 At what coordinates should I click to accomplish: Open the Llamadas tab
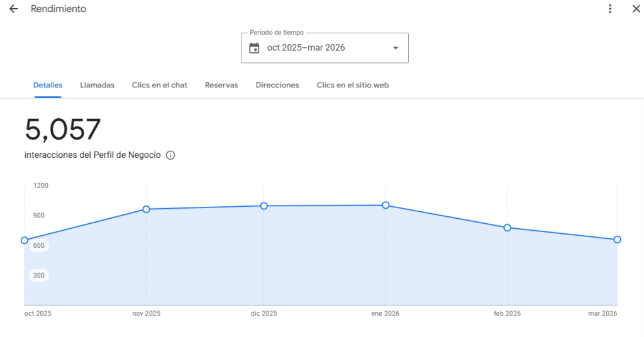pyautogui.click(x=97, y=85)
